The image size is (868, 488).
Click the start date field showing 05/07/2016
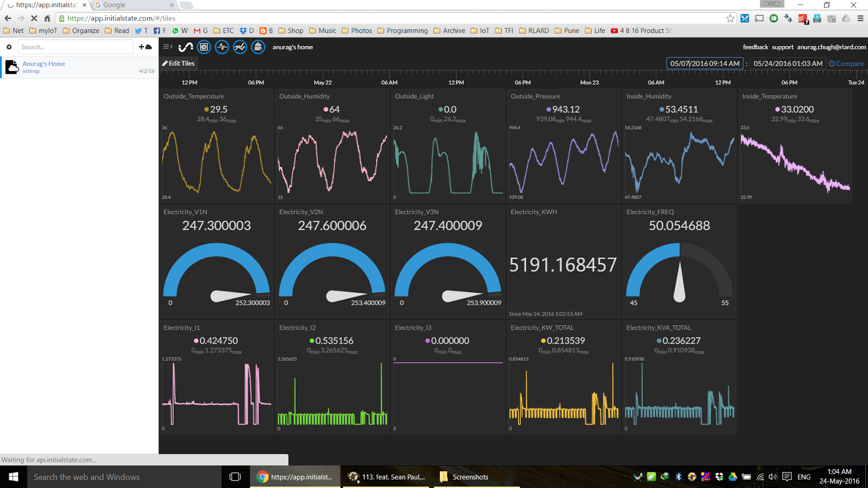[704, 63]
